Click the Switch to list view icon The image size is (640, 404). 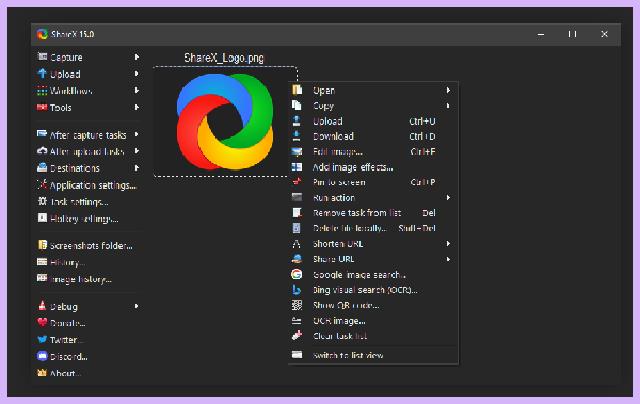click(297, 355)
